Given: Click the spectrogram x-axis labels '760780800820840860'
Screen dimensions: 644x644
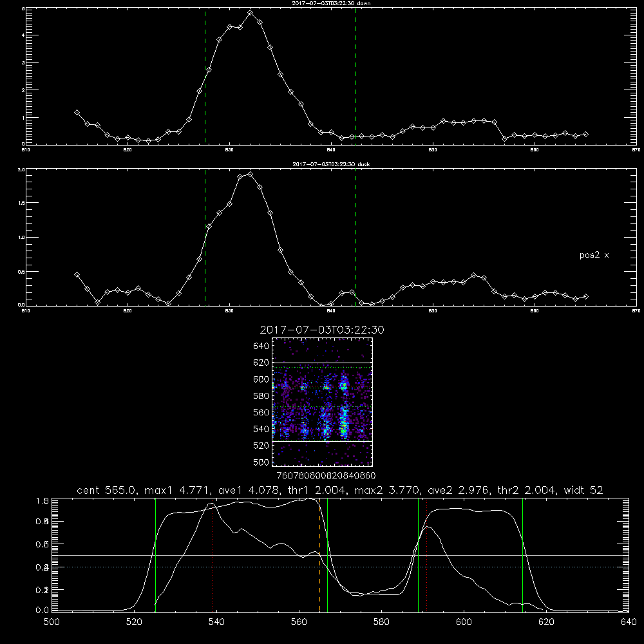Looking at the screenshot, I should (327, 475).
